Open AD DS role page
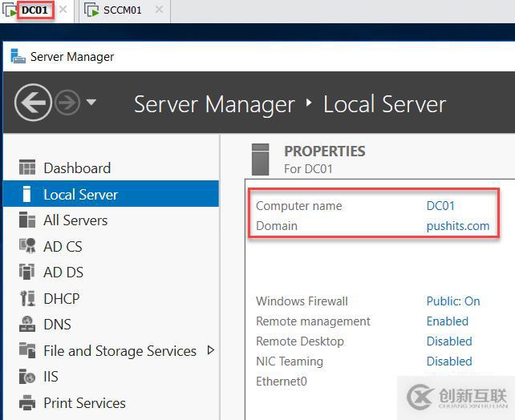This screenshot has width=515, height=420. [111, 272]
